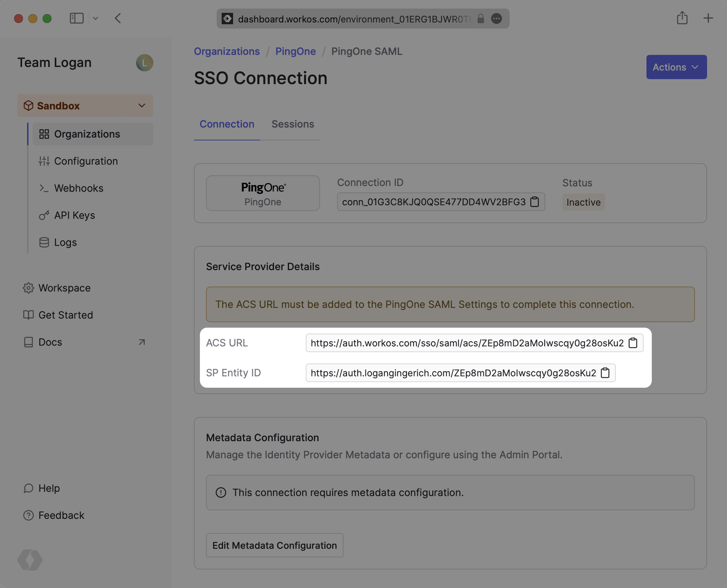Copy the ACS URL with clipboard icon
The image size is (727, 588).
(633, 343)
